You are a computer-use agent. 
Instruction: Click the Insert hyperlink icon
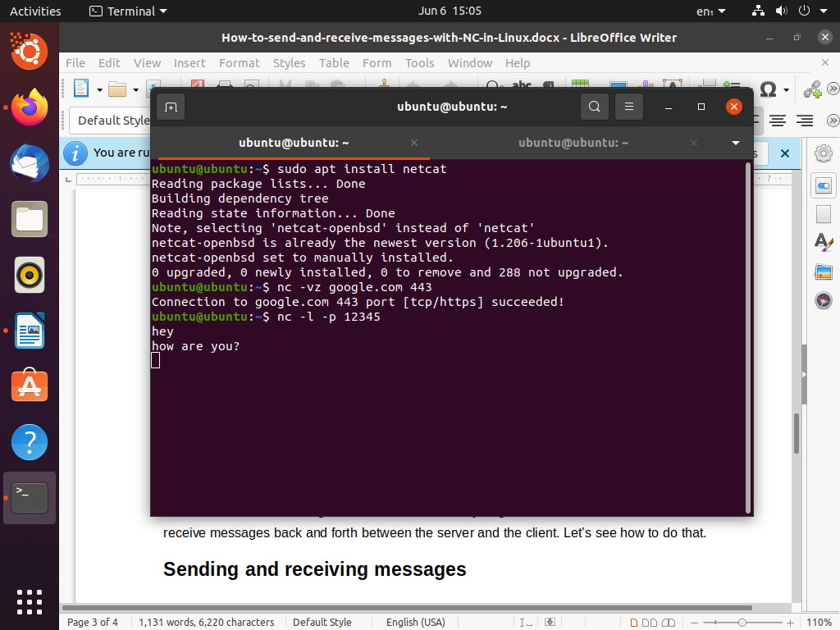coord(813,89)
